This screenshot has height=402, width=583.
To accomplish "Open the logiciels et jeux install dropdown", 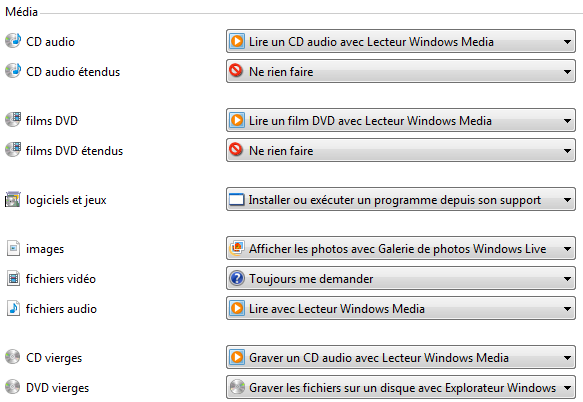I will (x=401, y=199).
